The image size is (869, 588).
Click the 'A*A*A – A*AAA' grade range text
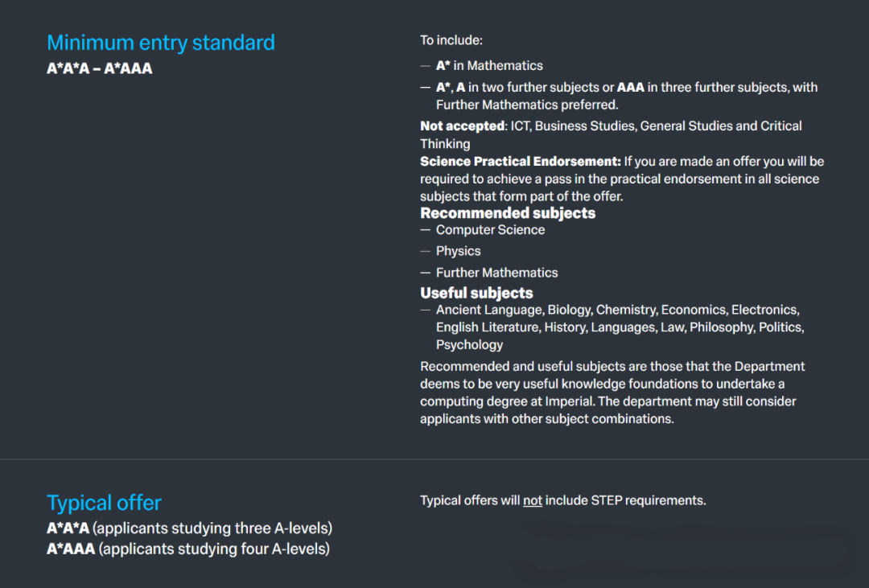pos(100,68)
